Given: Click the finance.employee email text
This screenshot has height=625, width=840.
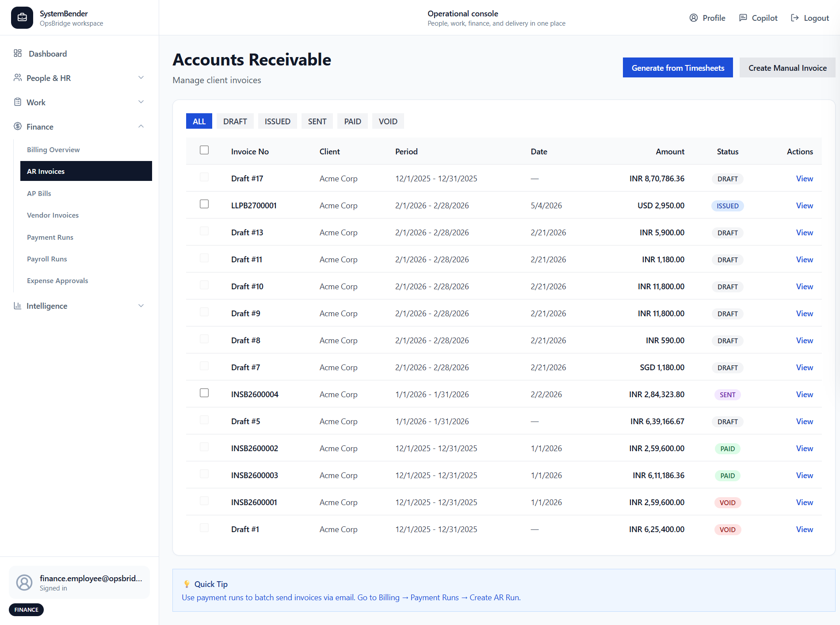Looking at the screenshot, I should click(x=91, y=579).
